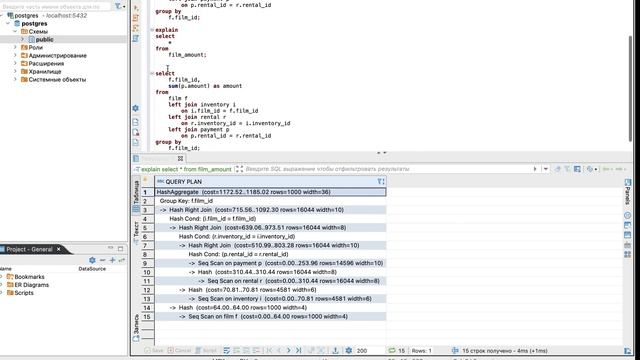Viewport: 640px width, 360px height.
Task: Click the export results icon in bottom toolbar
Action: click(x=335, y=350)
